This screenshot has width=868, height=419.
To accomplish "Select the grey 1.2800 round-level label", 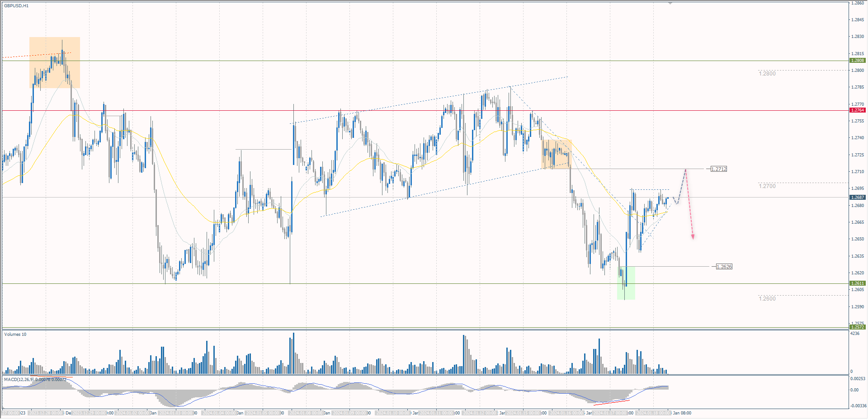I will point(767,73).
